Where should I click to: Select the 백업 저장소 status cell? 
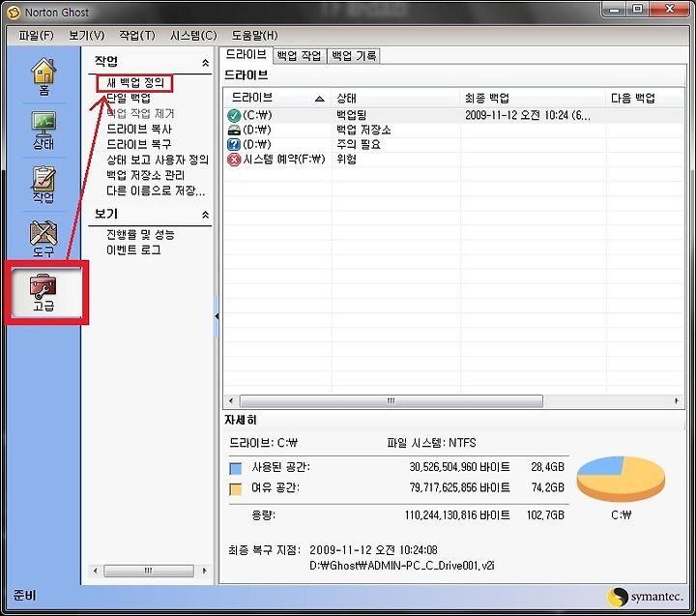tap(363, 131)
